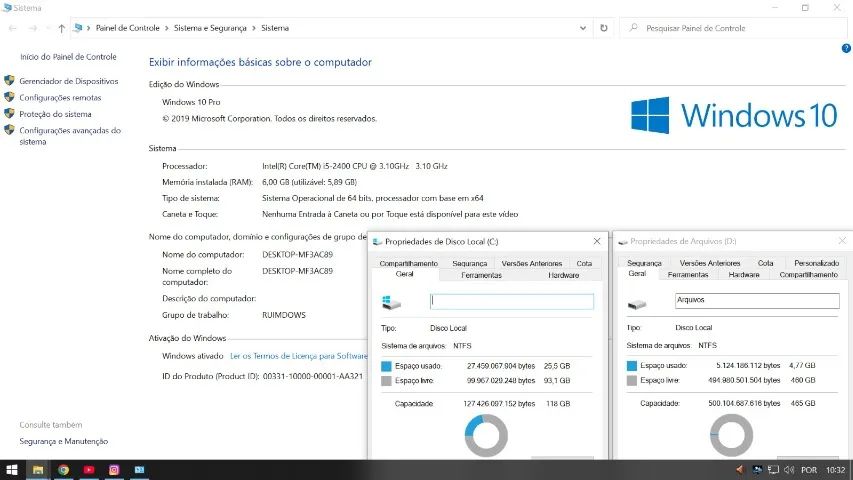The height and width of the screenshot is (480, 853).
Task: Click the Control Panel taskbar icon
Action: tap(140, 470)
